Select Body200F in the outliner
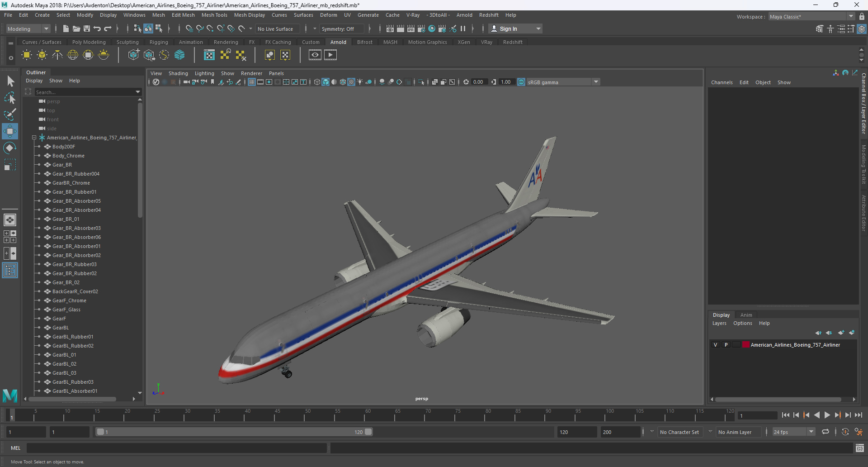The image size is (868, 467). click(x=63, y=147)
